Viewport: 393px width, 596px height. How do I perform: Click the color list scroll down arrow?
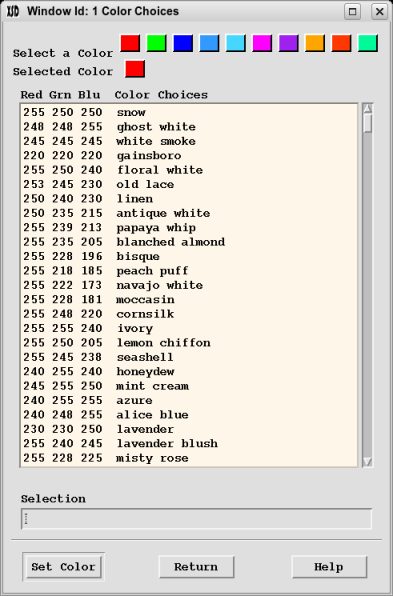(x=368, y=461)
